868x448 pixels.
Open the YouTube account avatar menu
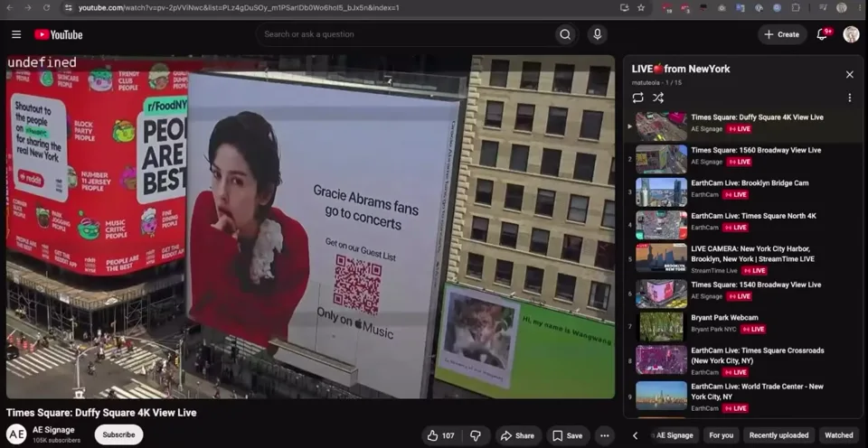[851, 34]
